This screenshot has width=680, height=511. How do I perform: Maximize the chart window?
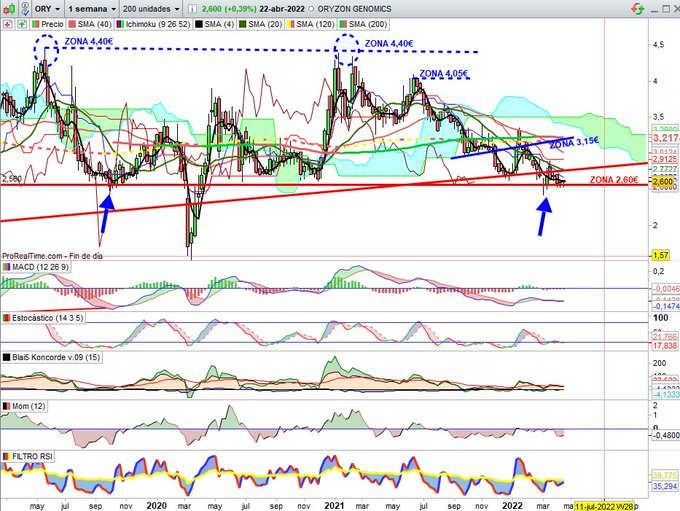point(665,9)
